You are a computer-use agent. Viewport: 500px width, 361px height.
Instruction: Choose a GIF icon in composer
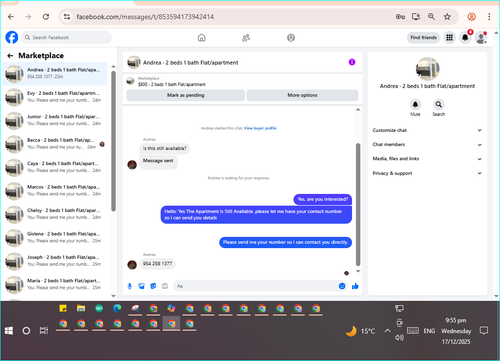165,286
